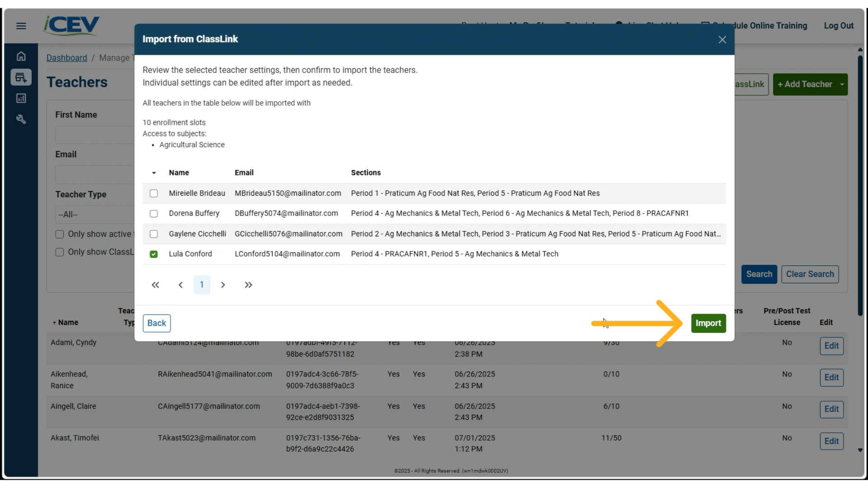Select MBrideau5150@mailinator.com email cell
The image size is (868, 488).
(x=288, y=193)
